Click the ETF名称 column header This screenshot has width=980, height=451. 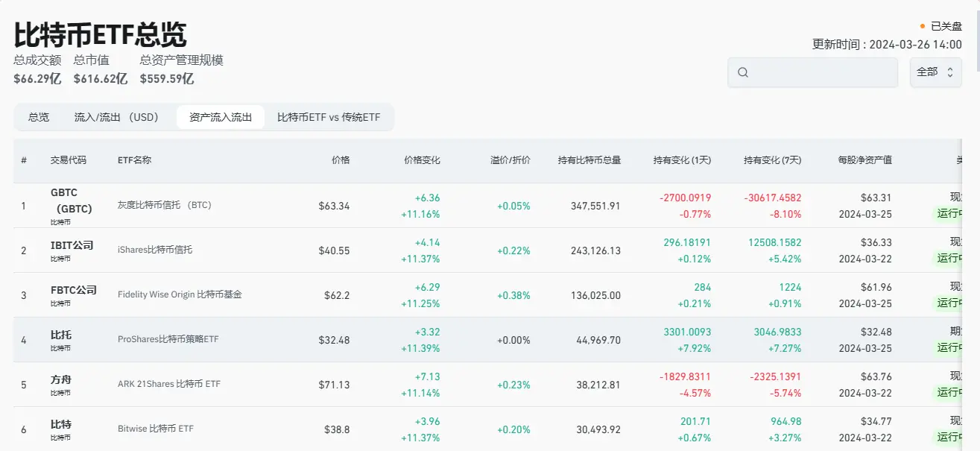pos(134,160)
